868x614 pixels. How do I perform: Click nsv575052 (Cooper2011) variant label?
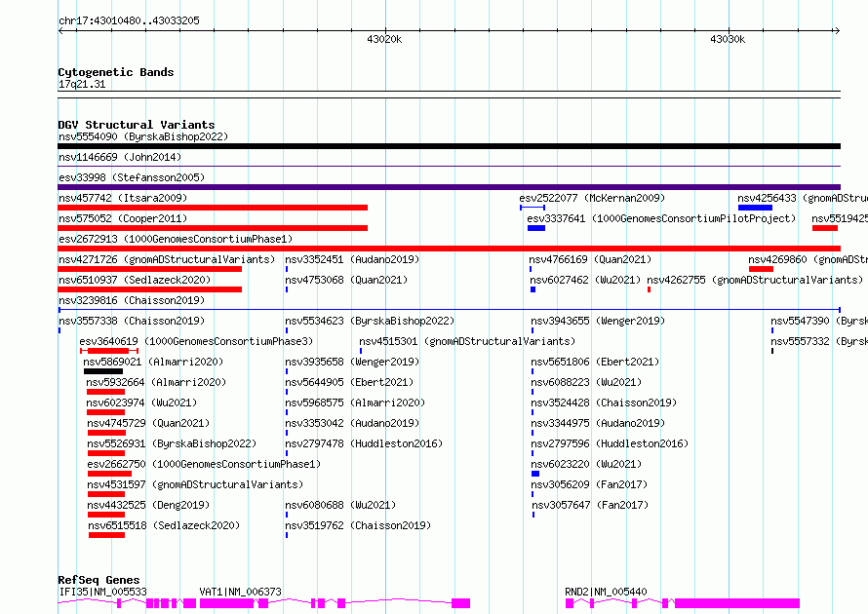coord(123,218)
